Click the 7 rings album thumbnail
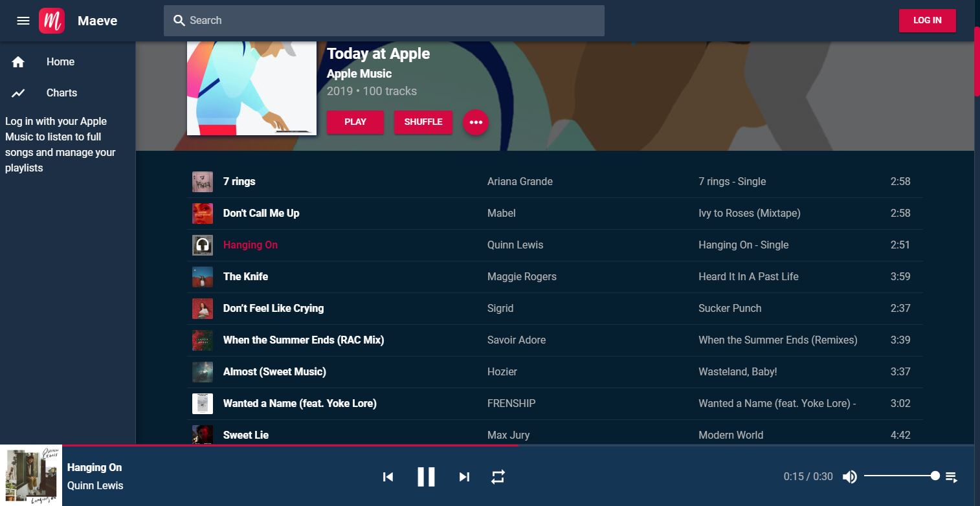Screen dimensions: 980x506 [x=203, y=182]
